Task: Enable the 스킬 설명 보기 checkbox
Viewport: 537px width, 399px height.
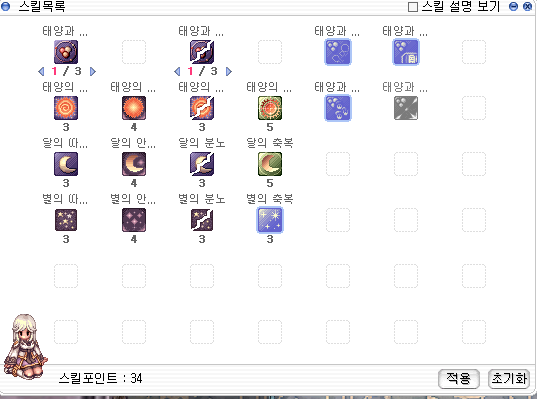Action: pyautogui.click(x=413, y=7)
